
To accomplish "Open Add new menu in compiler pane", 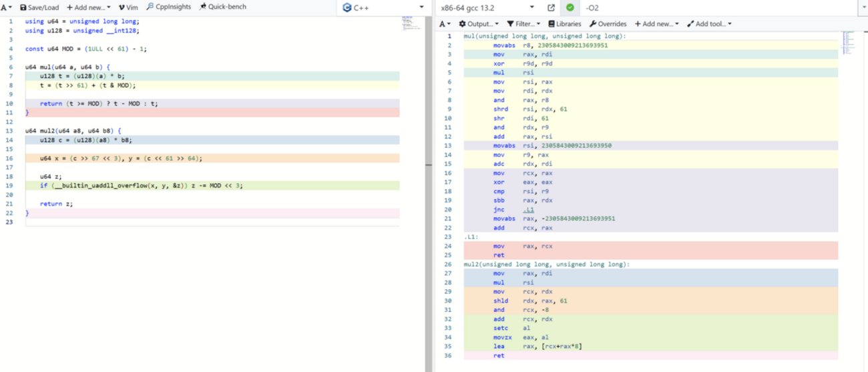I will [656, 24].
